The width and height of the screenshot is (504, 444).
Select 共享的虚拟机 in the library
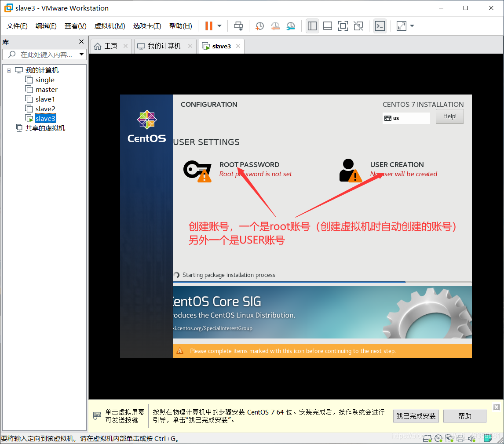click(x=45, y=128)
